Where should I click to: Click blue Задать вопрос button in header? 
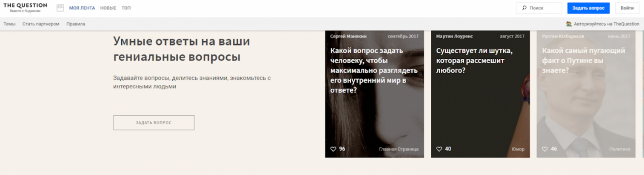tap(588, 8)
